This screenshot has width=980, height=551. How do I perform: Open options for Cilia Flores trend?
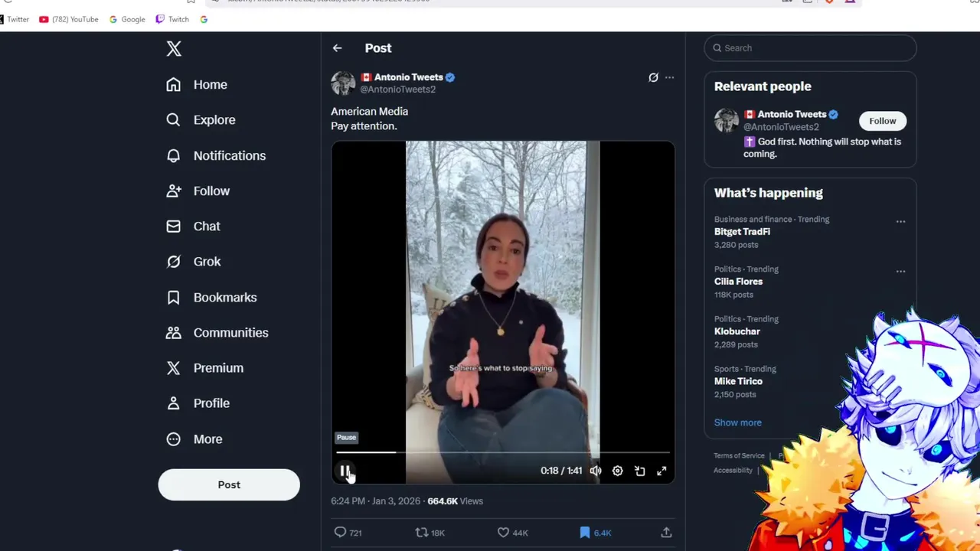click(900, 272)
